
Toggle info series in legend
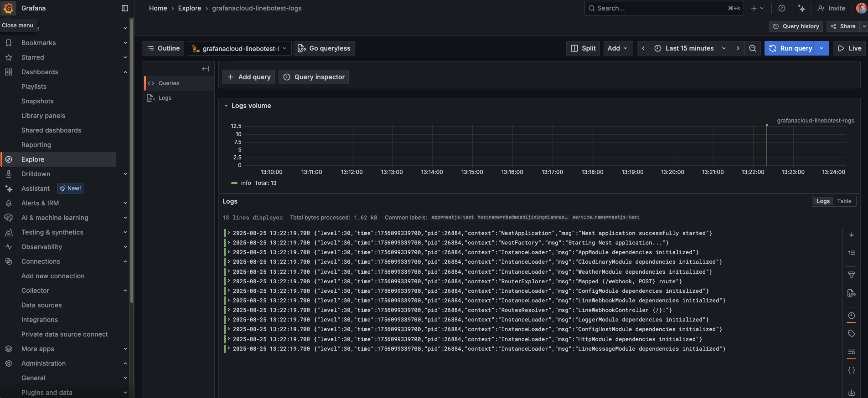click(246, 183)
